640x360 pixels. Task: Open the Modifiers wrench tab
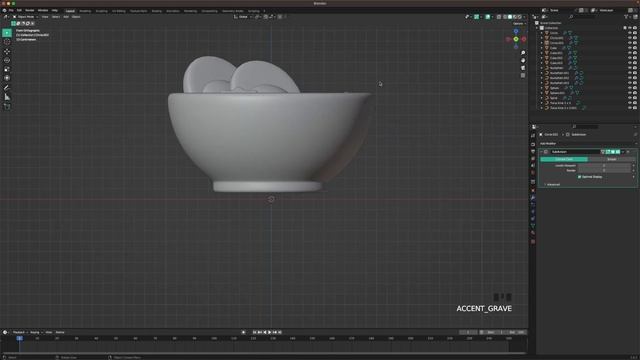[x=533, y=198]
